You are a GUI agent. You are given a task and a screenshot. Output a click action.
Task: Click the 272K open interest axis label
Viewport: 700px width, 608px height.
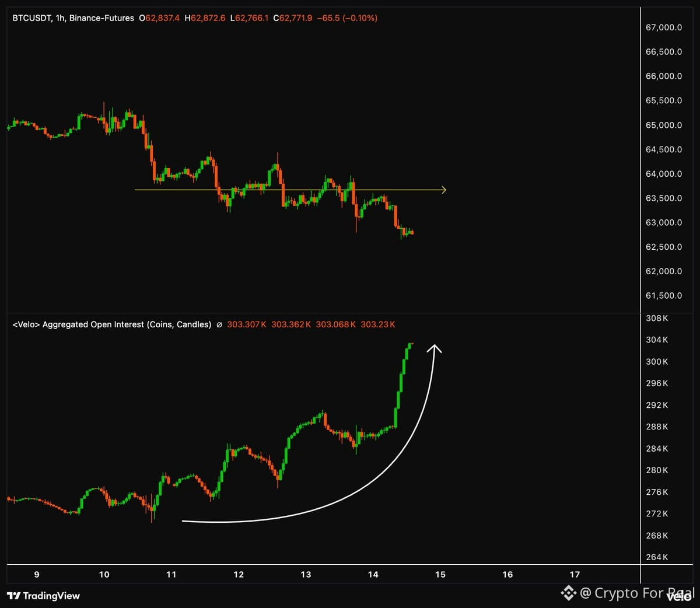(x=657, y=513)
